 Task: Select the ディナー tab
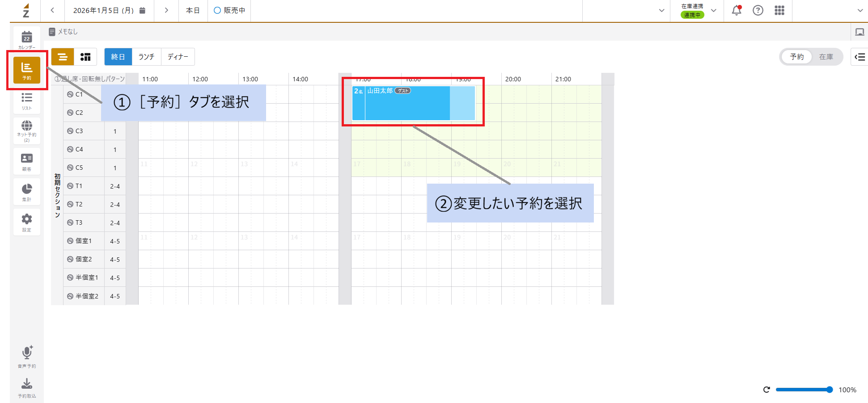click(177, 57)
